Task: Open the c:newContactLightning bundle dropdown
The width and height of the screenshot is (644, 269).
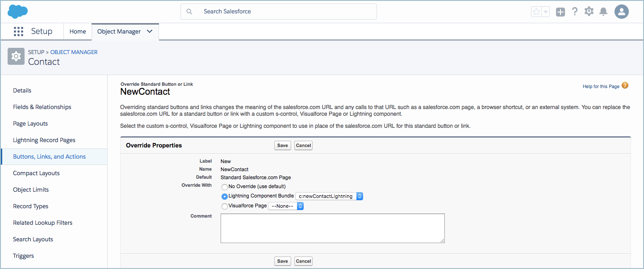Action: [x=329, y=196]
